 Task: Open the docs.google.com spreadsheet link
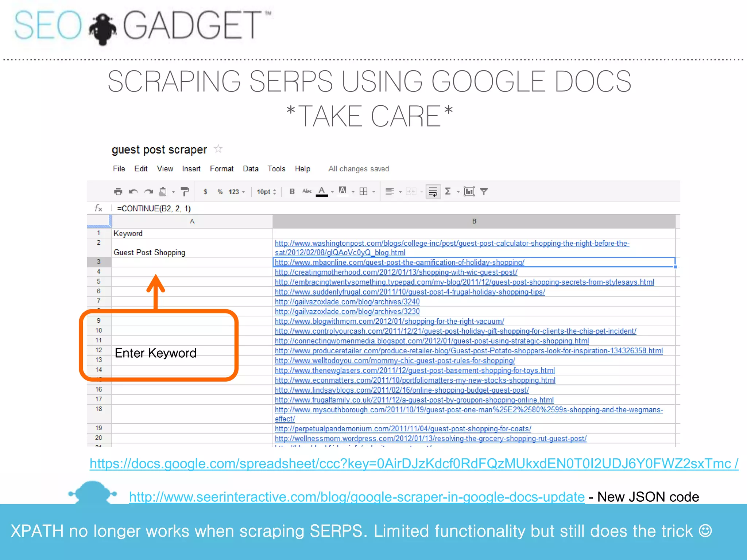tap(414, 464)
